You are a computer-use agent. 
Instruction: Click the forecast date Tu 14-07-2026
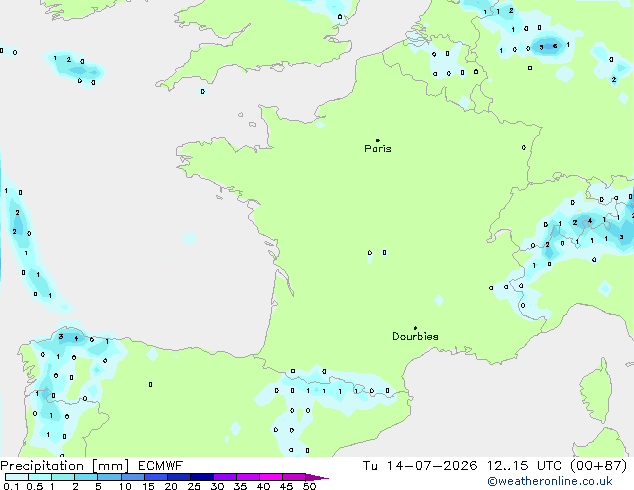(420, 466)
